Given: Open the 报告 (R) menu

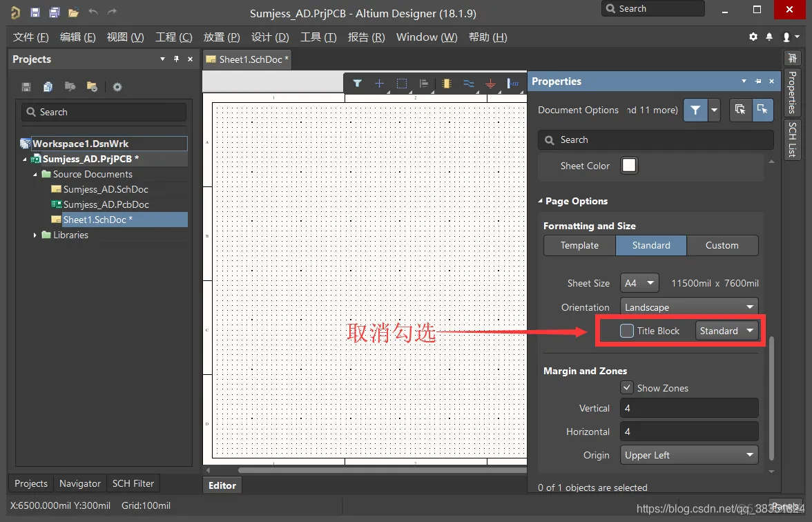Looking at the screenshot, I should (x=366, y=37).
